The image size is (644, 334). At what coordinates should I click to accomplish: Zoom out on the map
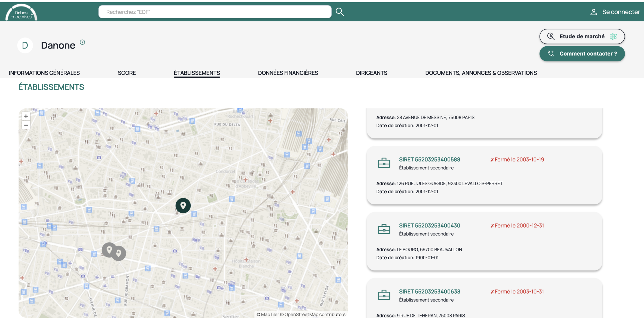click(x=26, y=125)
